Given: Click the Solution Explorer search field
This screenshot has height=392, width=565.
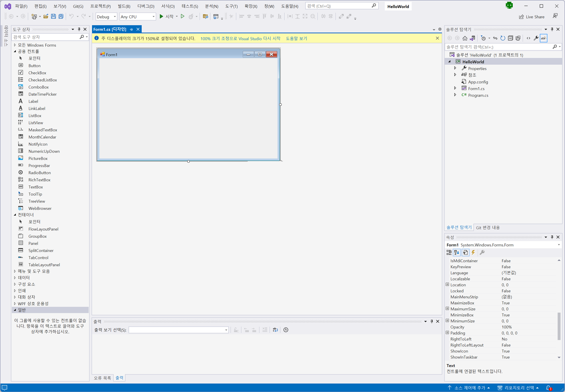Looking at the screenshot, I should 498,47.
